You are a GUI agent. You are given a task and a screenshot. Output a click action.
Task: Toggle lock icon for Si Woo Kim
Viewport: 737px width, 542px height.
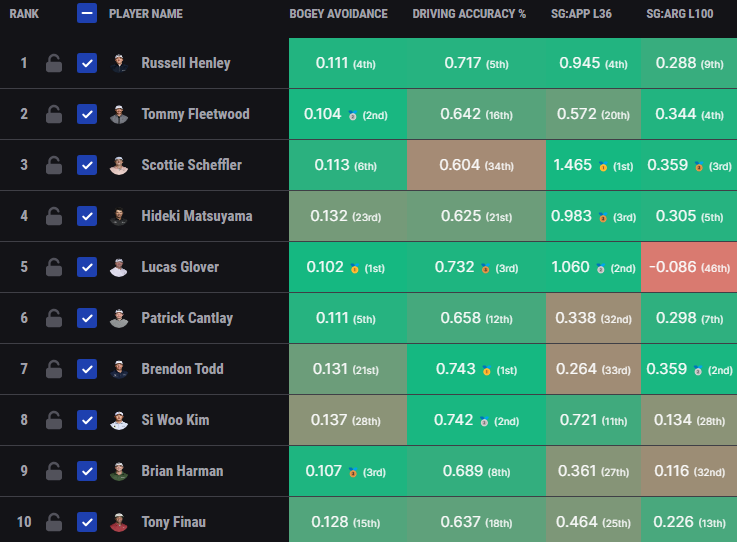(x=54, y=420)
